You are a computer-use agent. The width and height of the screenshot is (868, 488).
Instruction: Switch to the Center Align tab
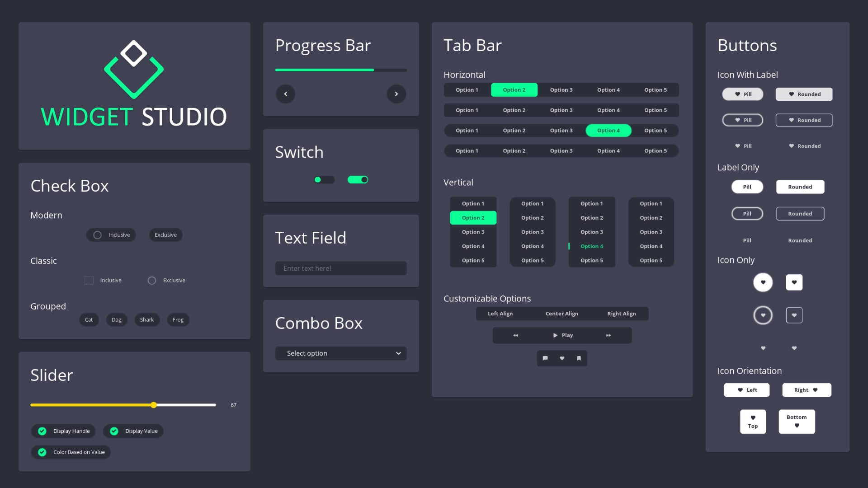tap(561, 313)
